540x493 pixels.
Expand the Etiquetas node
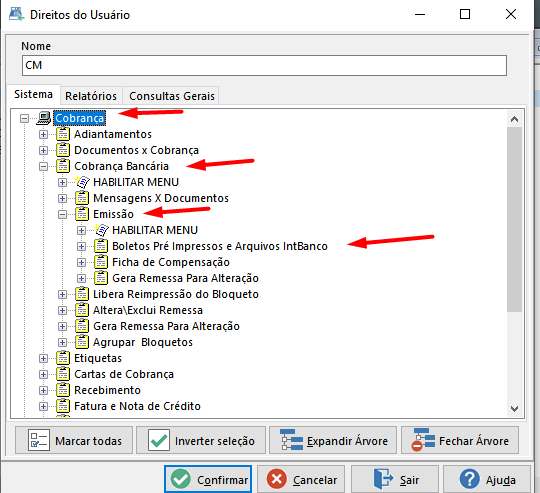pos(43,358)
